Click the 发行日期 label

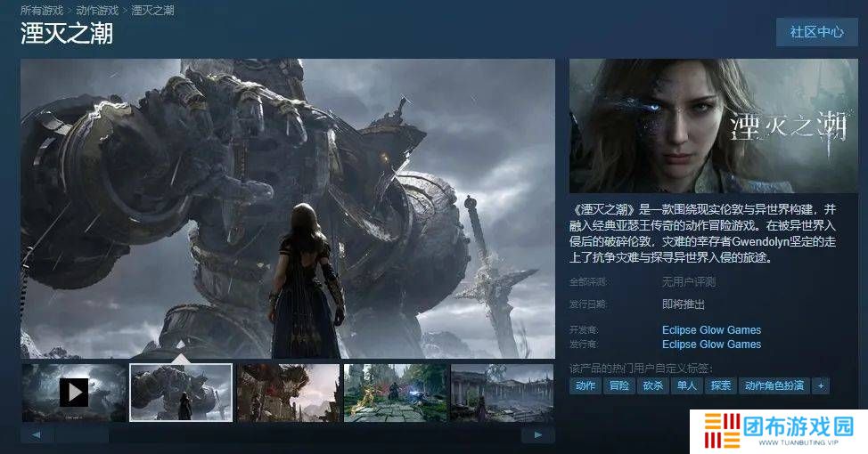point(588,304)
